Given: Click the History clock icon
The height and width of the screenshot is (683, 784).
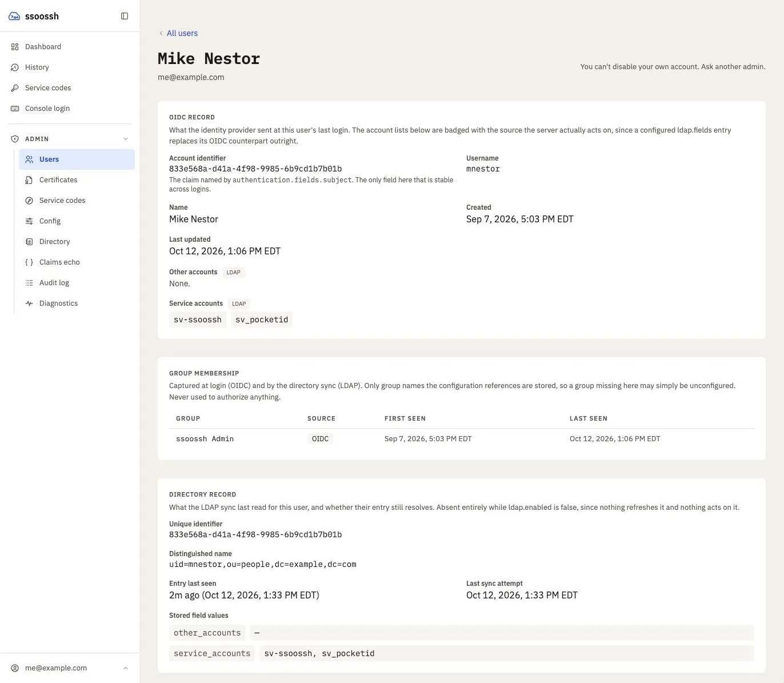Looking at the screenshot, I should (15, 67).
